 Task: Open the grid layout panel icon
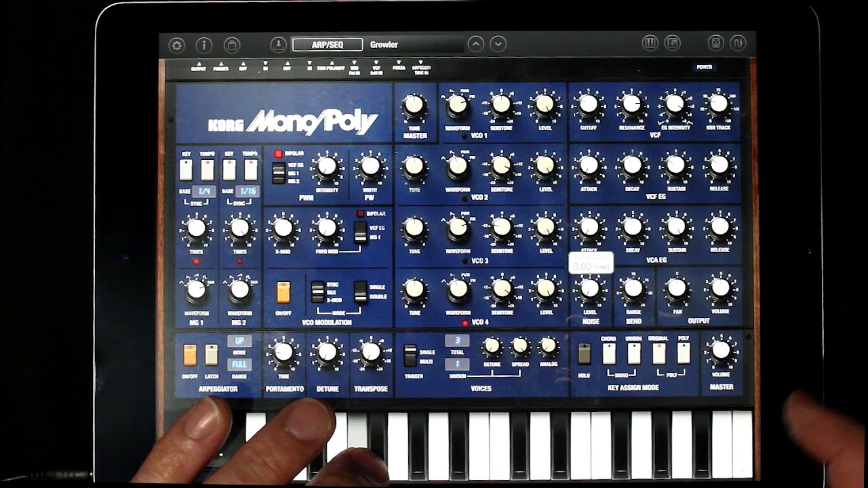click(x=672, y=43)
